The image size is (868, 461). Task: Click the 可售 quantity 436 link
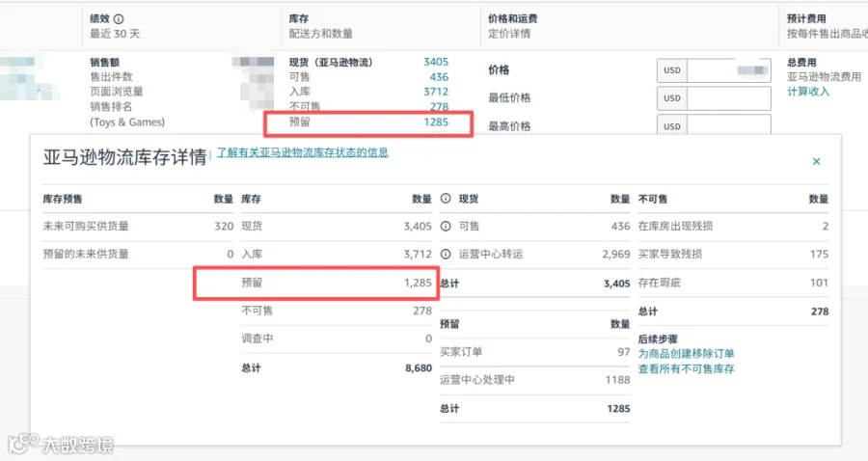click(439, 77)
